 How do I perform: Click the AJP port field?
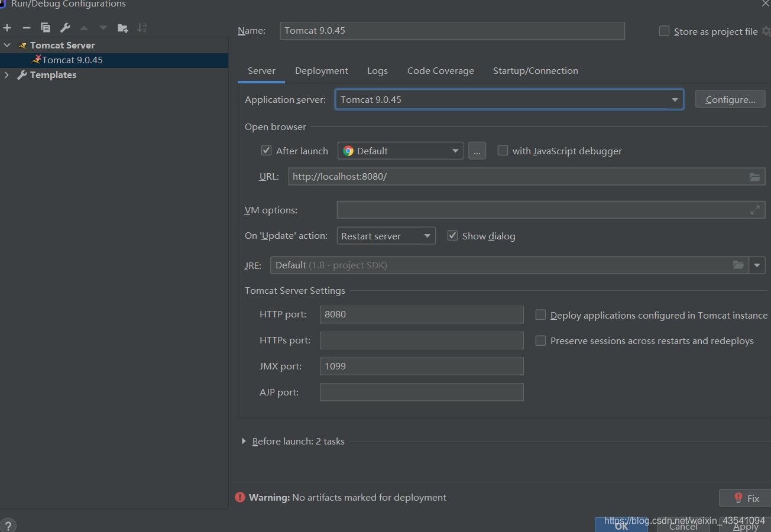(x=422, y=392)
